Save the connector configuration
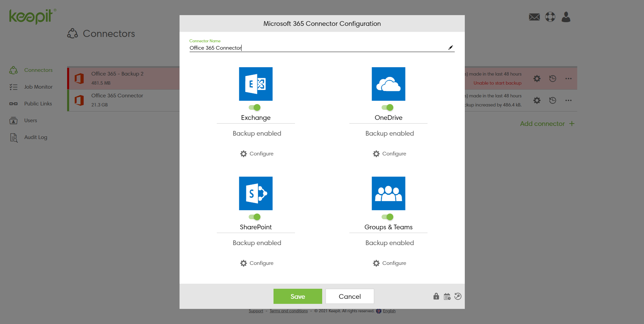The height and width of the screenshot is (324, 644). [x=298, y=296]
